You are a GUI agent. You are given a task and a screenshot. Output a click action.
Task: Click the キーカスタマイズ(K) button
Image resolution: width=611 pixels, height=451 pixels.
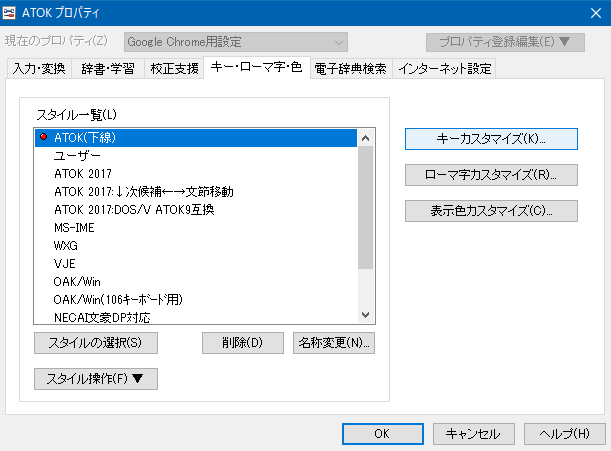(491, 139)
